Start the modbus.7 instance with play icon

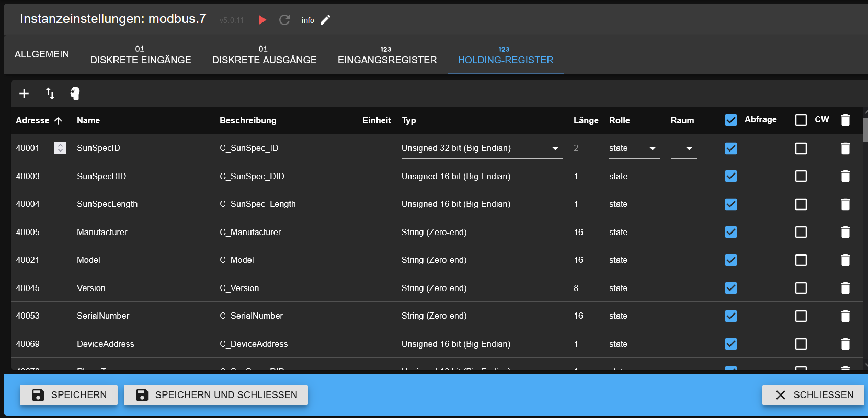click(x=262, y=20)
